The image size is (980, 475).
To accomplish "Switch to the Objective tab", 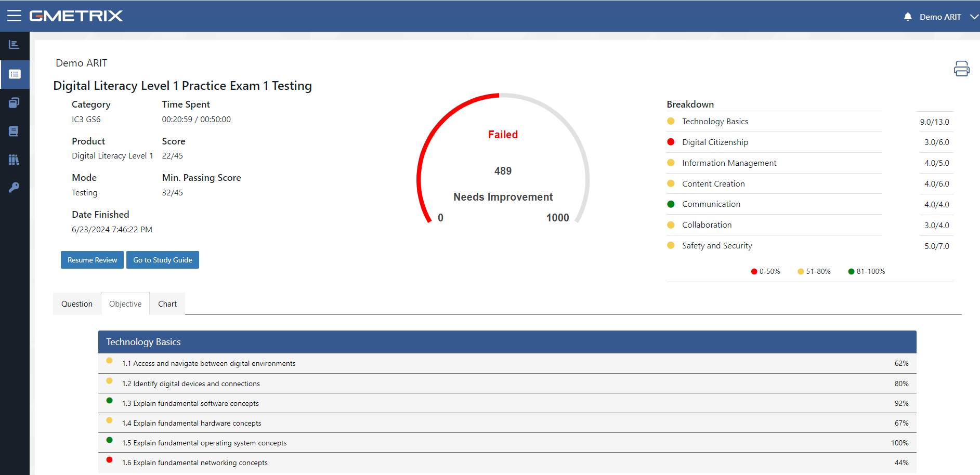I will (125, 304).
